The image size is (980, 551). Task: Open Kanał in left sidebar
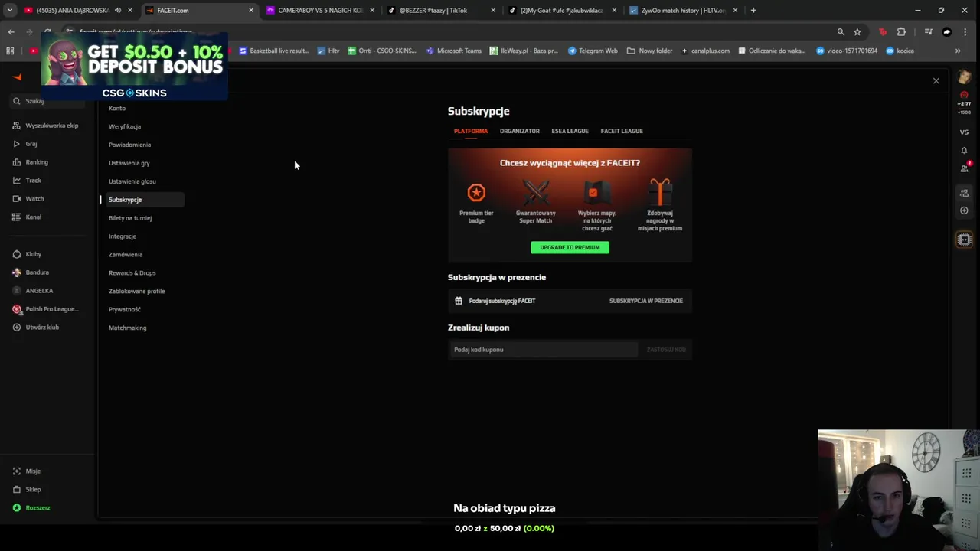(28, 217)
